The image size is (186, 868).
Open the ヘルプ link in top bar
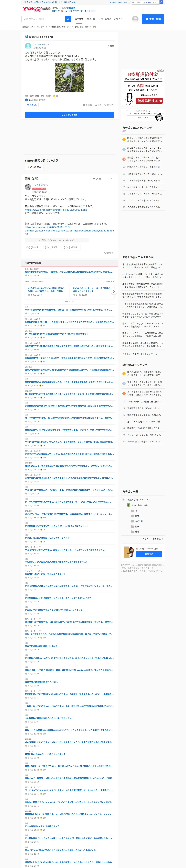[127, 2]
